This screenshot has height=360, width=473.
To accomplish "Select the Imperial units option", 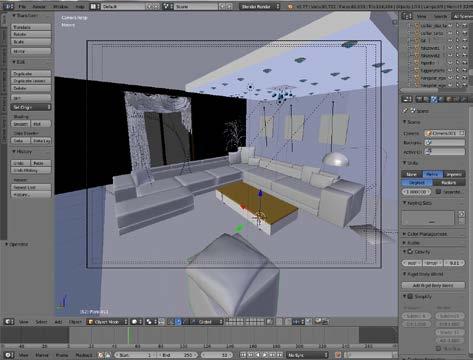I will [x=454, y=174].
